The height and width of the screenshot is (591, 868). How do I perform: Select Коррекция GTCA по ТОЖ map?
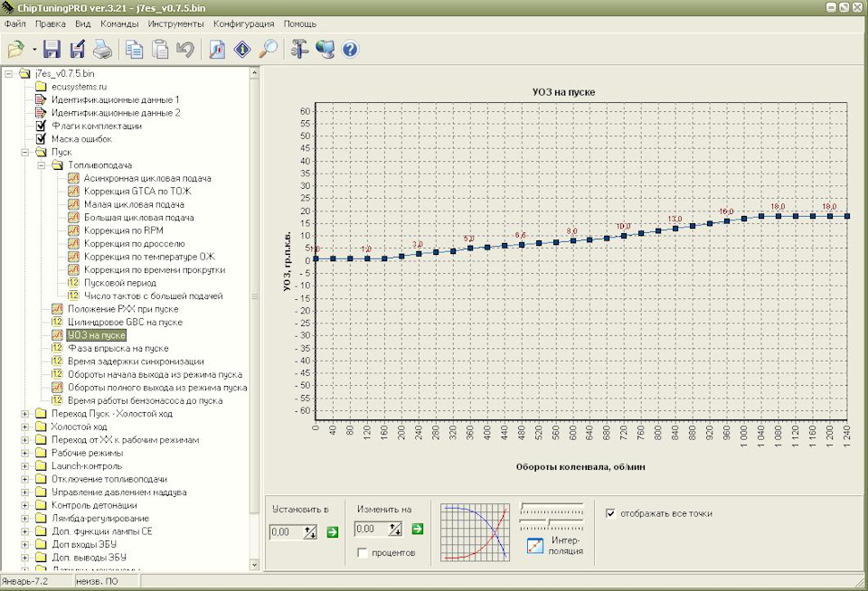pyautogui.click(x=137, y=192)
